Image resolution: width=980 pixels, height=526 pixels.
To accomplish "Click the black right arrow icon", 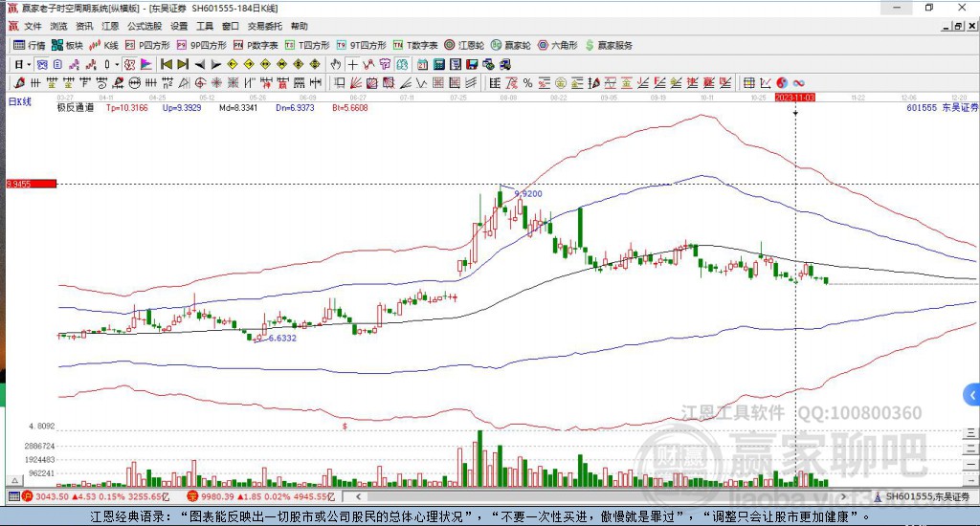I will (x=216, y=64).
